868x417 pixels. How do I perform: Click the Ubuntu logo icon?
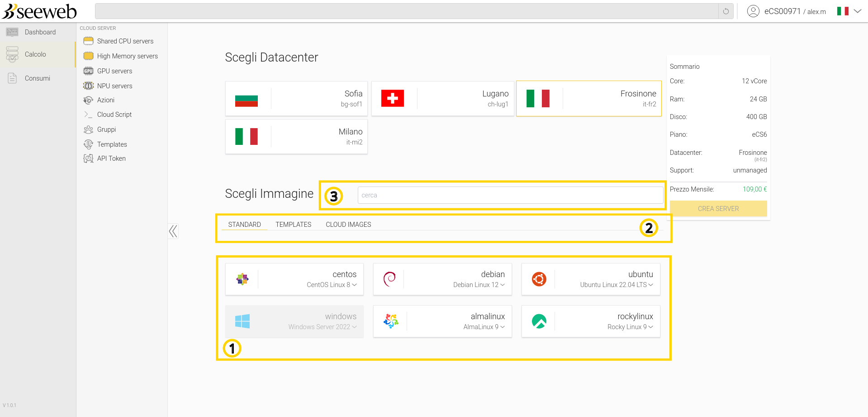pyautogui.click(x=539, y=279)
